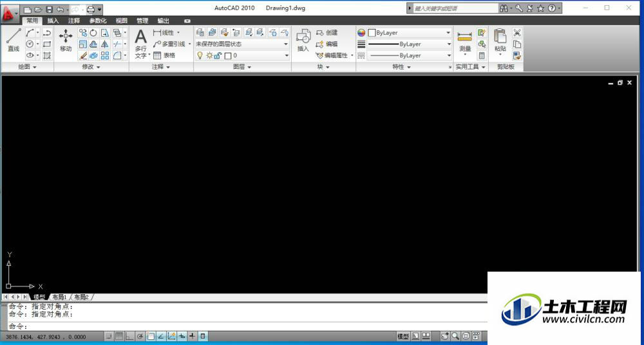Expand the 实用工具 Utilities panel
This screenshot has height=345, width=644.
[471, 66]
